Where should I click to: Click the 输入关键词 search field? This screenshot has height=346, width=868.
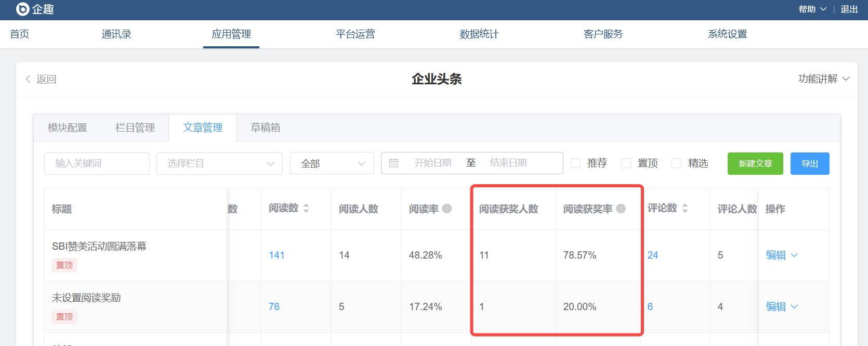pyautogui.click(x=97, y=163)
